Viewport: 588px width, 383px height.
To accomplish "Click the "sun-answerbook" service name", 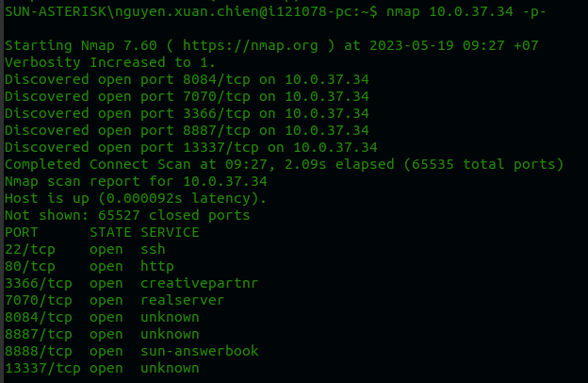I will (200, 351).
